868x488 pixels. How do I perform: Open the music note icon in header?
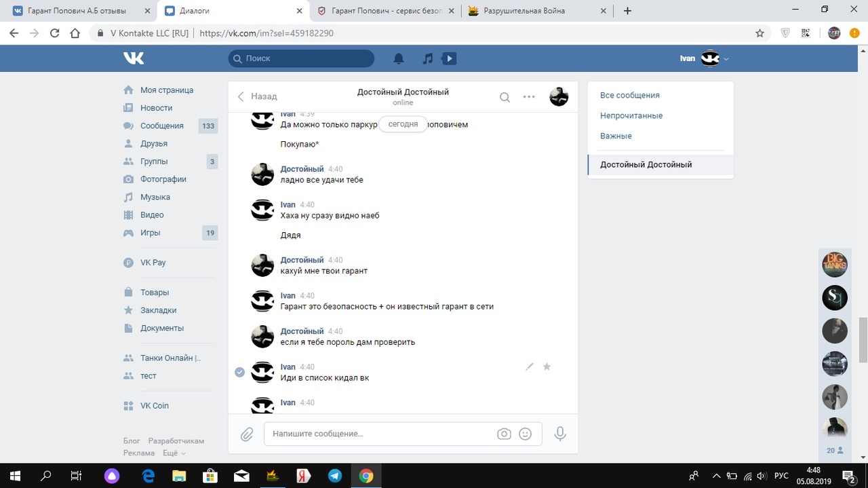click(x=427, y=59)
